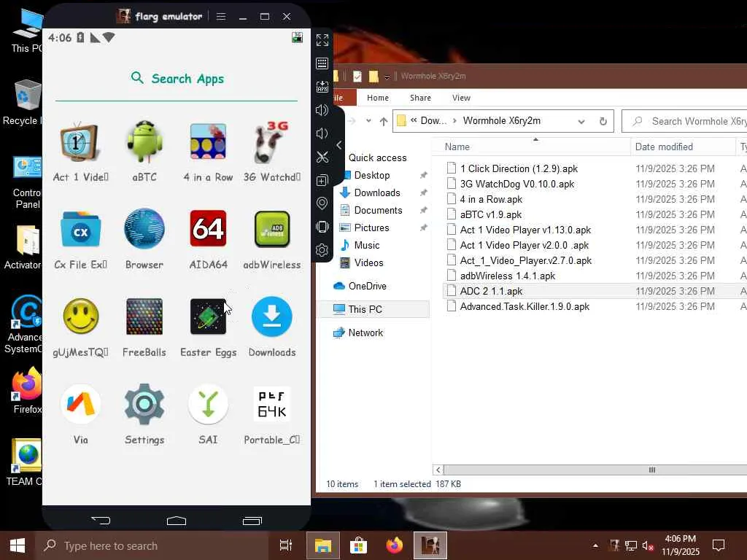Increase emulator volume
Viewport: 747px width, 560px height.
(322, 110)
